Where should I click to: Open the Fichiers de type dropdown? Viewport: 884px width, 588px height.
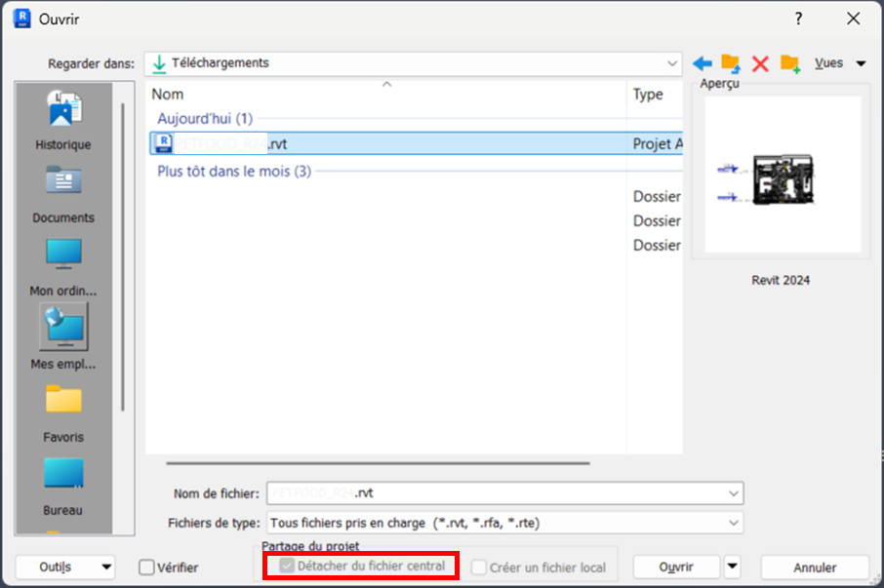coord(734,523)
